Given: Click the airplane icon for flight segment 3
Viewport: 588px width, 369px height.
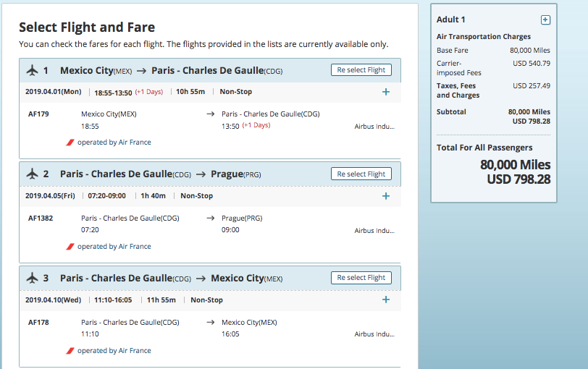Looking at the screenshot, I should point(31,279).
